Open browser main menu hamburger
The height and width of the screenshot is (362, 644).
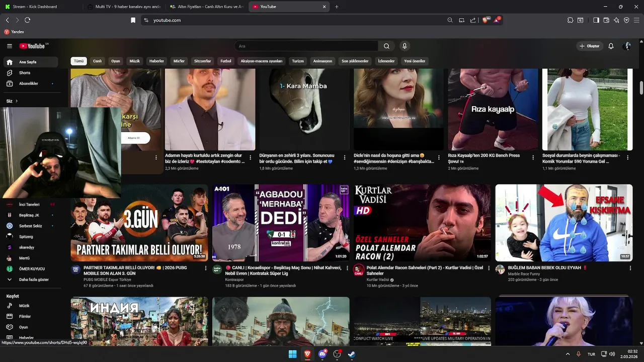637,20
